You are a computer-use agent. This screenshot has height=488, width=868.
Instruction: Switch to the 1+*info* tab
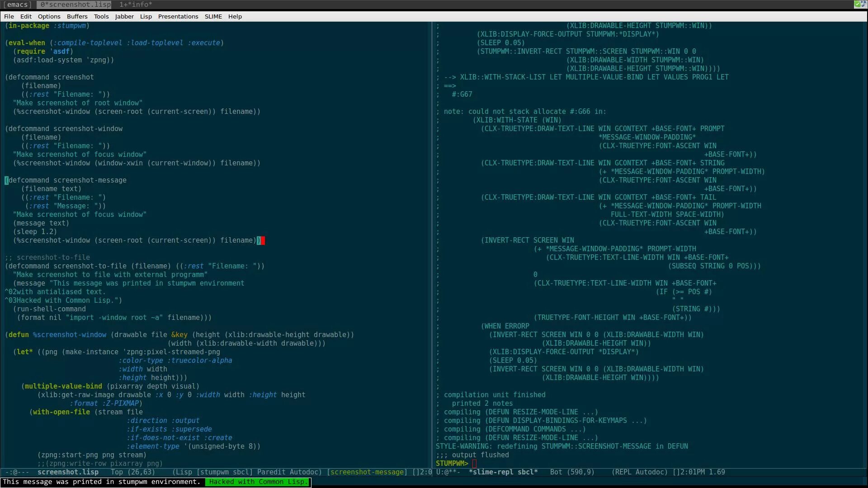[x=135, y=5]
